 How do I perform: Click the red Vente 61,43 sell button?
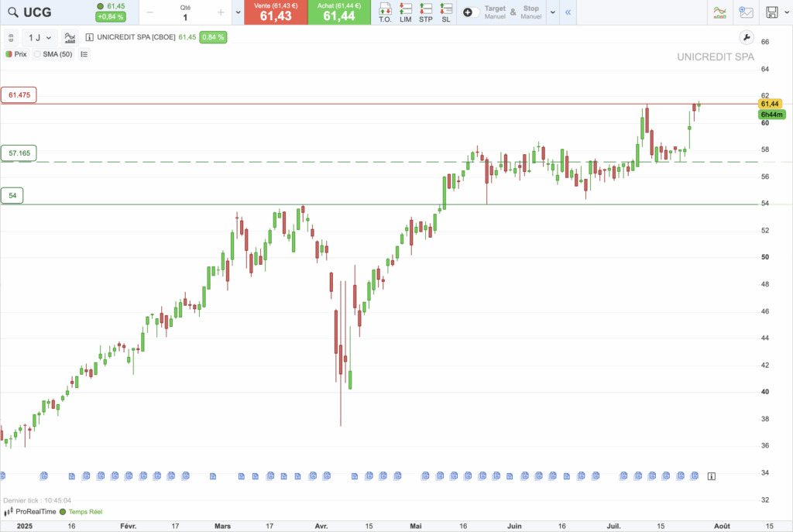point(276,12)
